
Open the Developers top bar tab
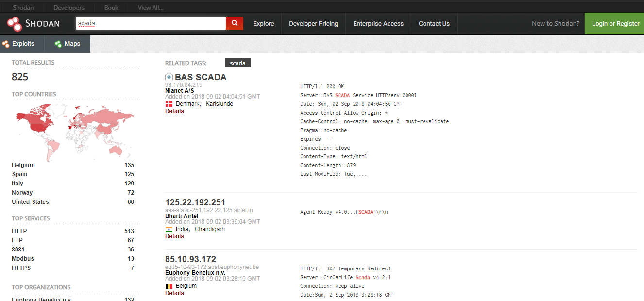pyautogui.click(x=69, y=8)
